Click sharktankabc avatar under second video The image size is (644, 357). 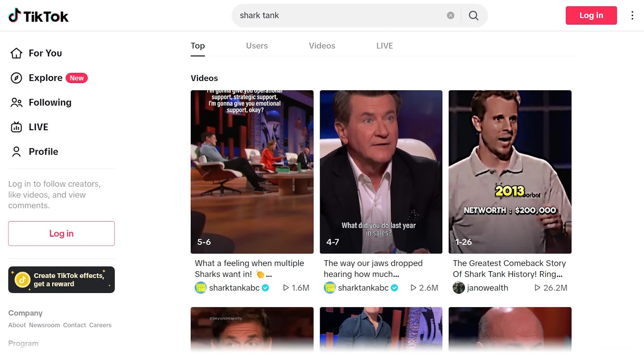[x=330, y=288]
